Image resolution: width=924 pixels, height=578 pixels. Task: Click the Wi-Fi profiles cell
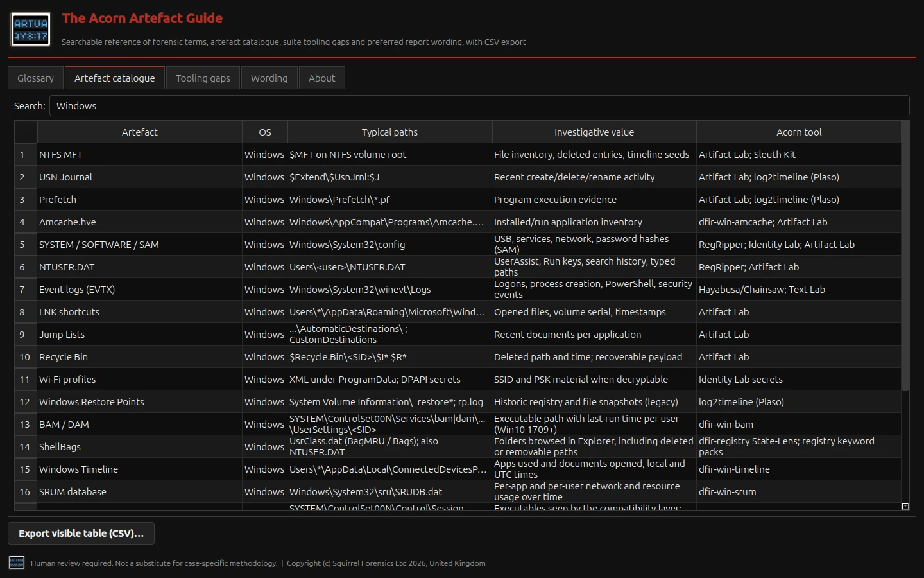click(140, 380)
